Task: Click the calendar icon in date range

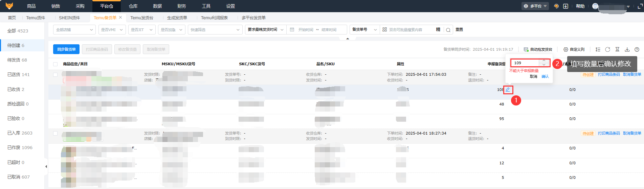Action: 292,30
